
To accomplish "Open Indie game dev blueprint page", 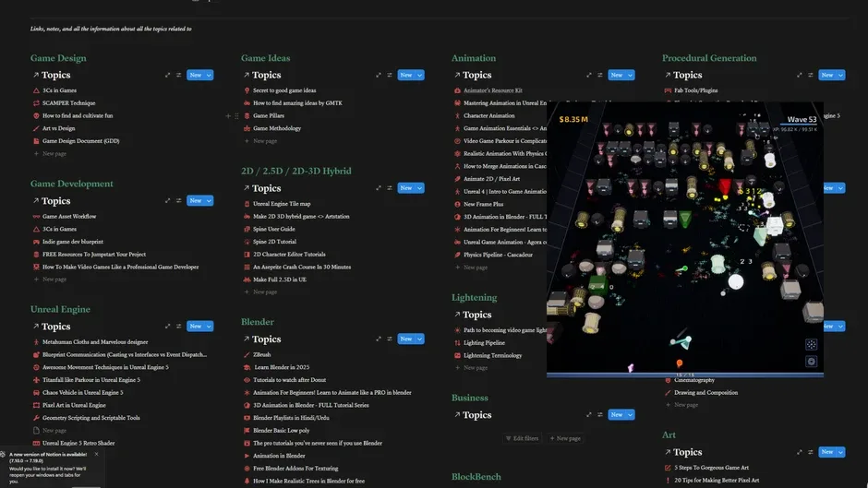I will click(73, 242).
